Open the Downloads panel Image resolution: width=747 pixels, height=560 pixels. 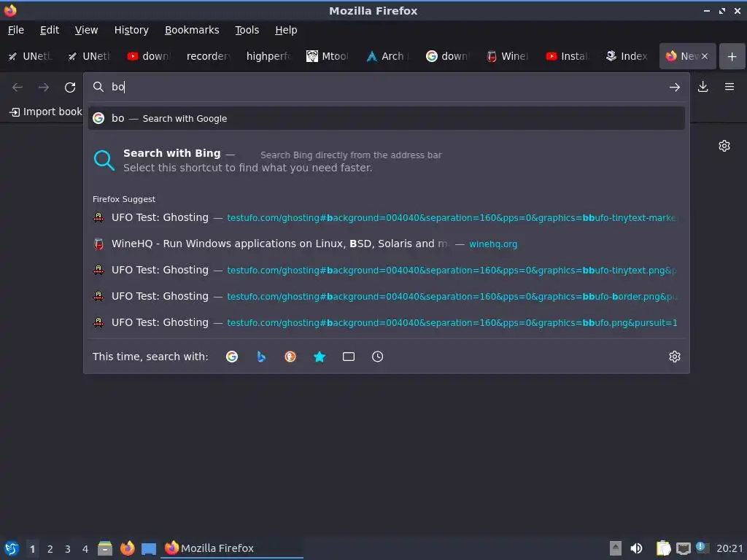pyautogui.click(x=703, y=87)
